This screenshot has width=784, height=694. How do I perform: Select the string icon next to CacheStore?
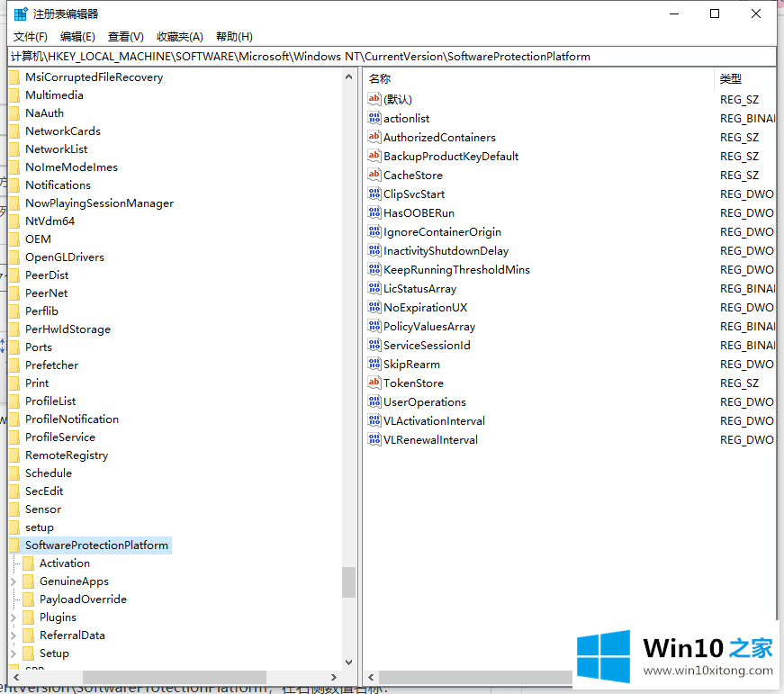tap(374, 175)
